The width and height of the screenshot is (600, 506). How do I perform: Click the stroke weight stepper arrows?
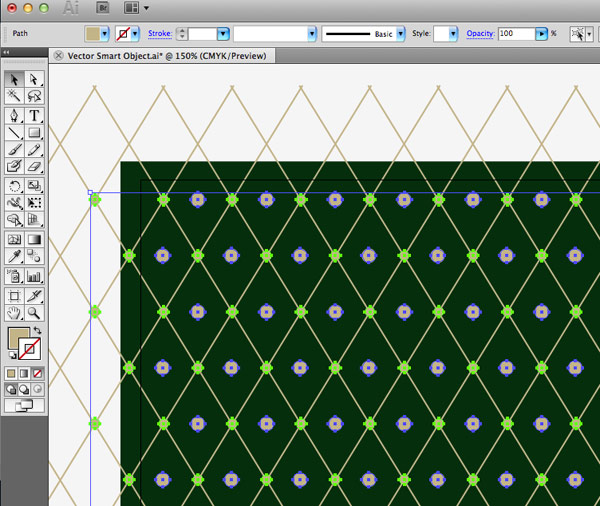click(x=182, y=34)
